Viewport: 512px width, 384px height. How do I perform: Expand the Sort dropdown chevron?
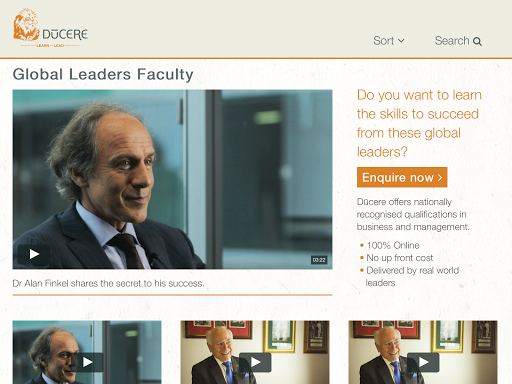coord(401,41)
